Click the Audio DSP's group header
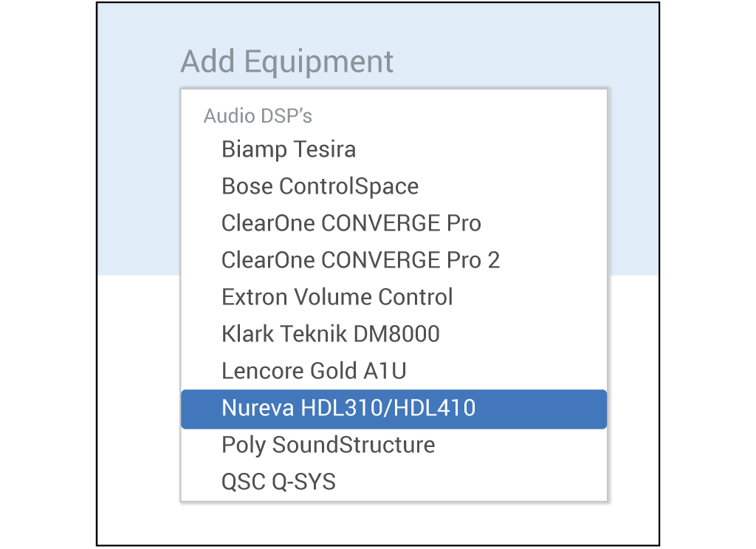This screenshot has height=549, width=756. (258, 116)
